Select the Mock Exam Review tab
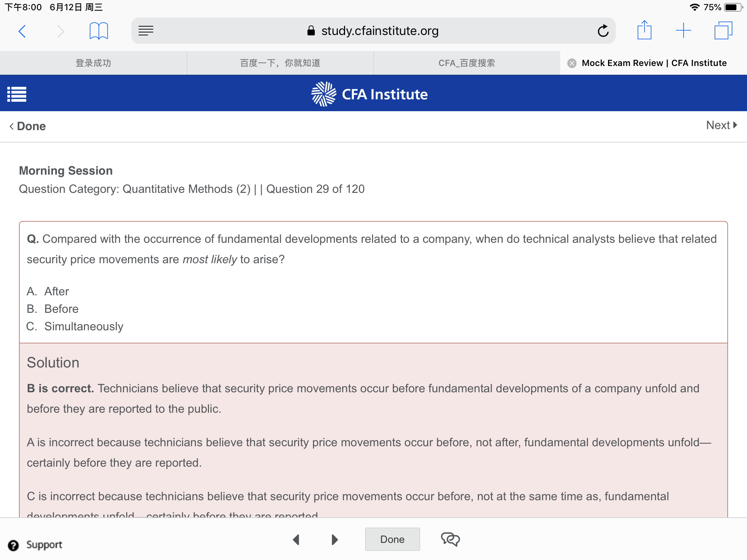The image size is (747, 560). point(654,63)
